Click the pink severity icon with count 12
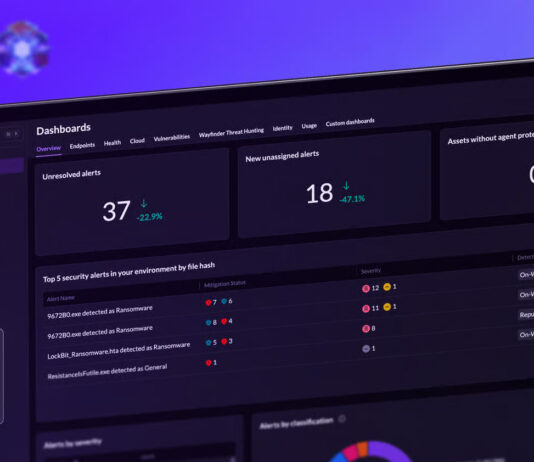Screen dimensions: 534x462 pos(366,289)
